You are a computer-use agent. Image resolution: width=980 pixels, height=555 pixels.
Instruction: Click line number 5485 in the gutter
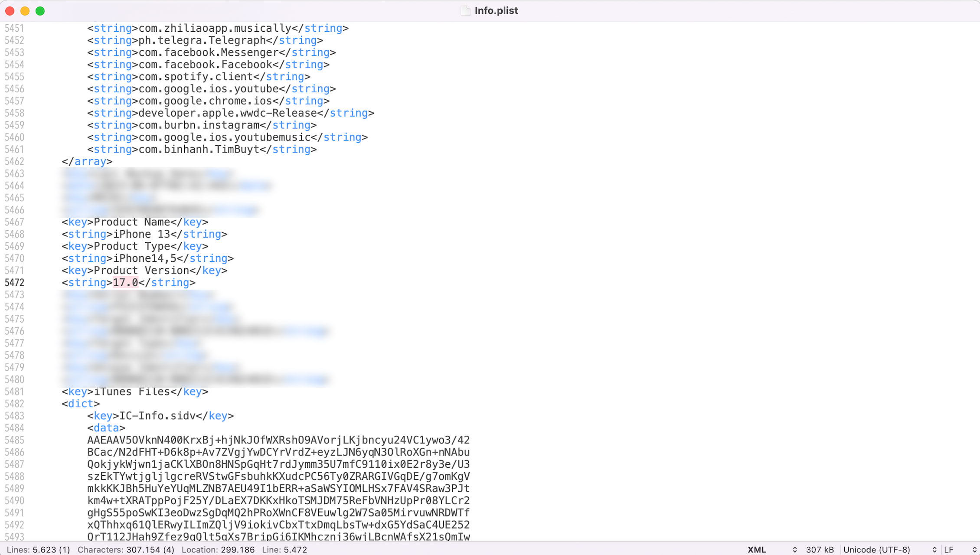14,440
